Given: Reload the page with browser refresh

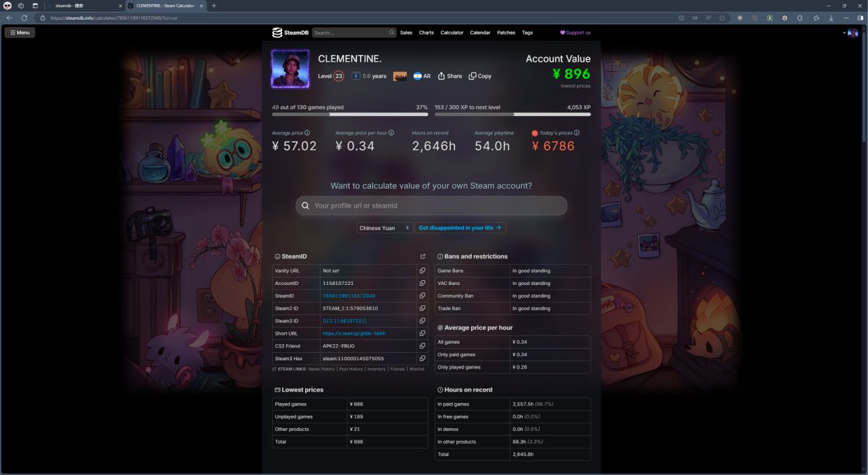Looking at the screenshot, I should [24, 18].
